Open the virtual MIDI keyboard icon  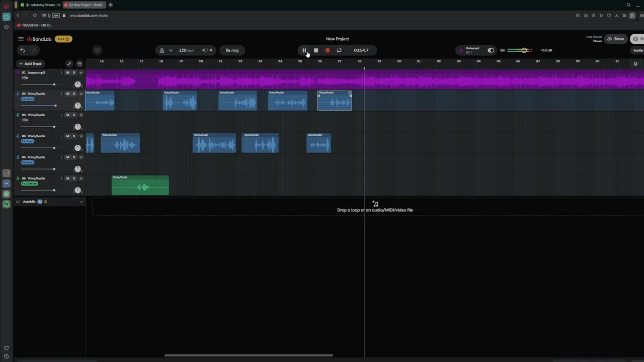tap(97, 50)
